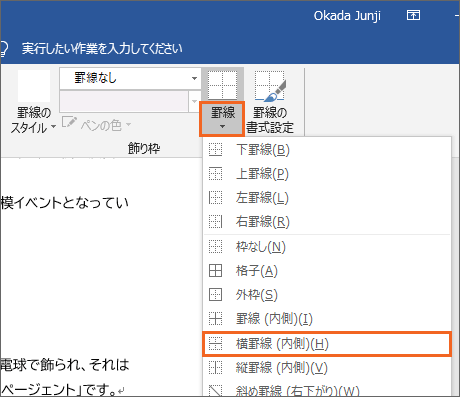Click the 外枠(S) outside border icon
Image resolution: width=460 pixels, height=397 pixels.
coord(215,295)
